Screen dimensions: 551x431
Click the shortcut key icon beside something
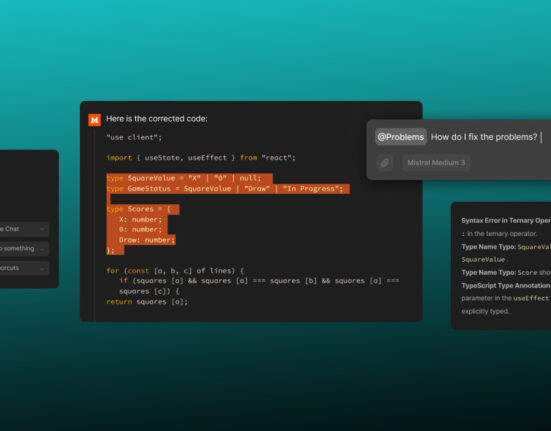point(42,249)
